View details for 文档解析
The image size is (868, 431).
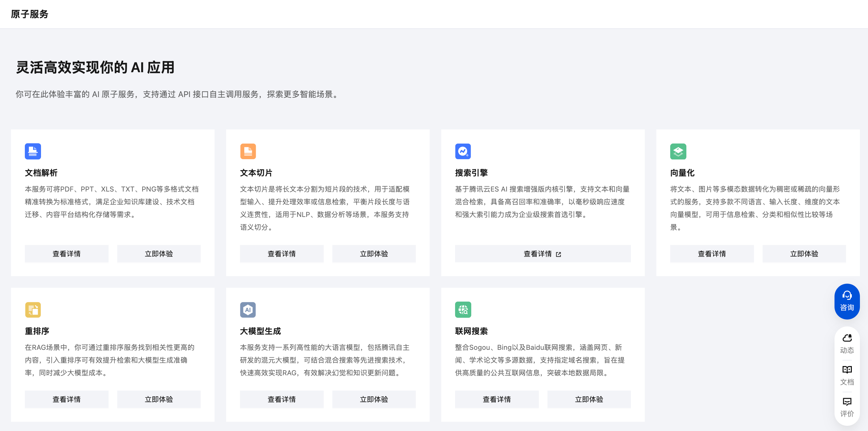click(66, 253)
